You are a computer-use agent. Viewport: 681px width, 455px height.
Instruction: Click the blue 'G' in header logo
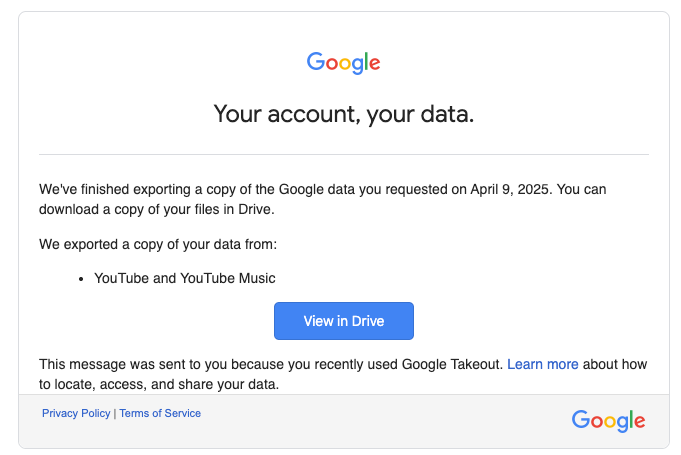[x=316, y=61]
